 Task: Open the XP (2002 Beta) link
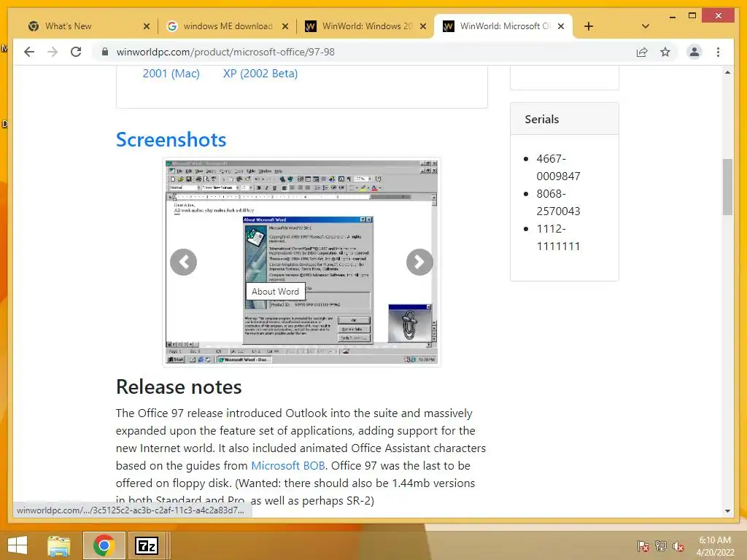click(x=260, y=74)
